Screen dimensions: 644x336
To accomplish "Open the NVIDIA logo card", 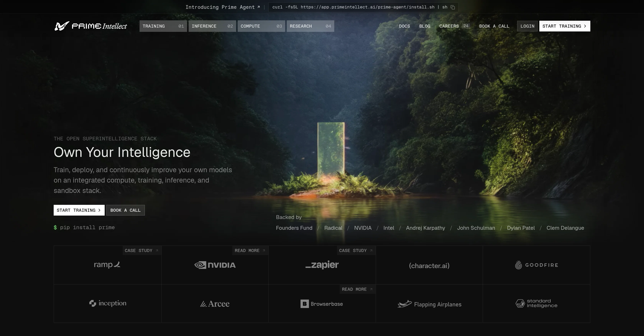I will tap(215, 265).
